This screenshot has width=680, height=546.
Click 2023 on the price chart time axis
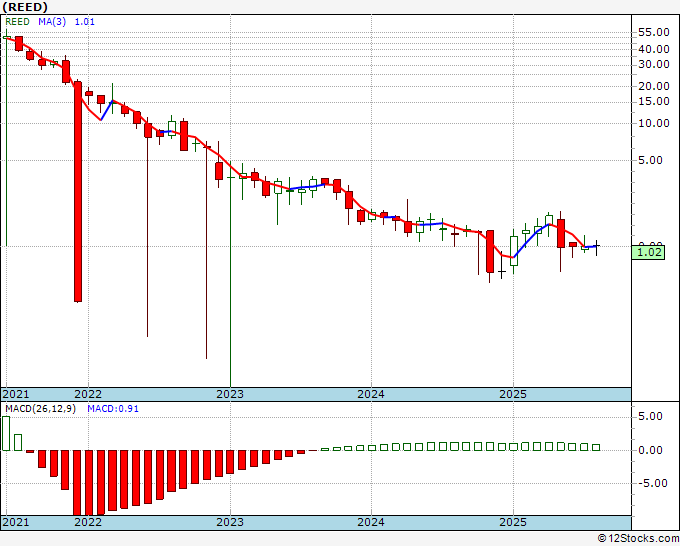pos(230,394)
